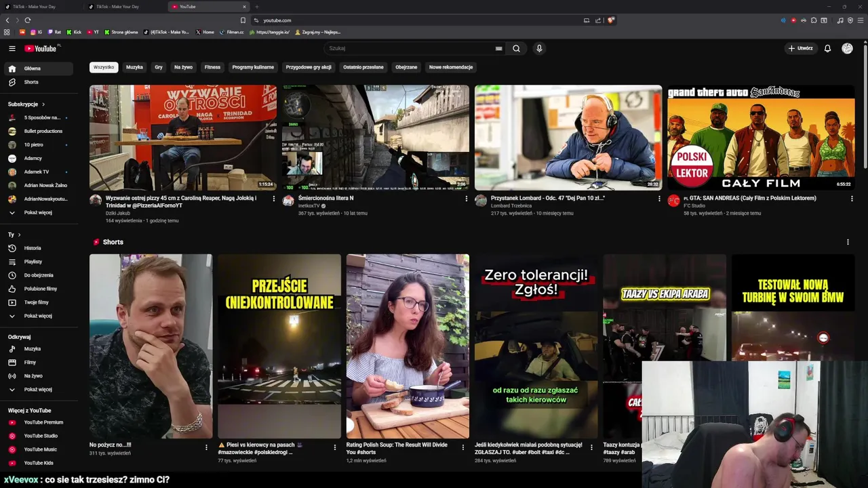Open YouTube Studio link
868x488 pixels.
pos(39,436)
